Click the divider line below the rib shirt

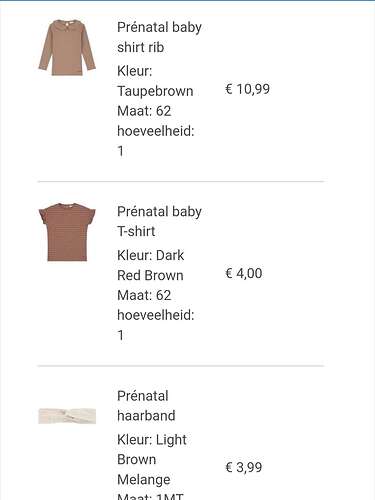pyautogui.click(x=181, y=182)
